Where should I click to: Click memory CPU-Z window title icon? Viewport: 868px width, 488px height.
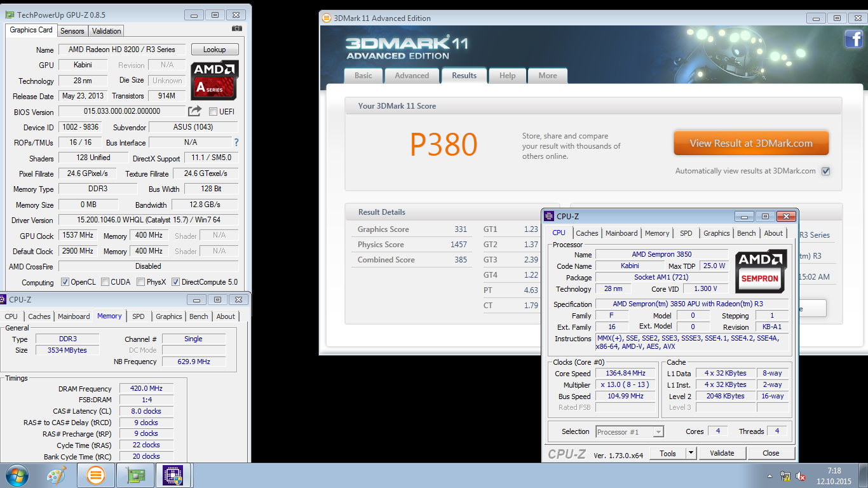[x=4, y=299]
